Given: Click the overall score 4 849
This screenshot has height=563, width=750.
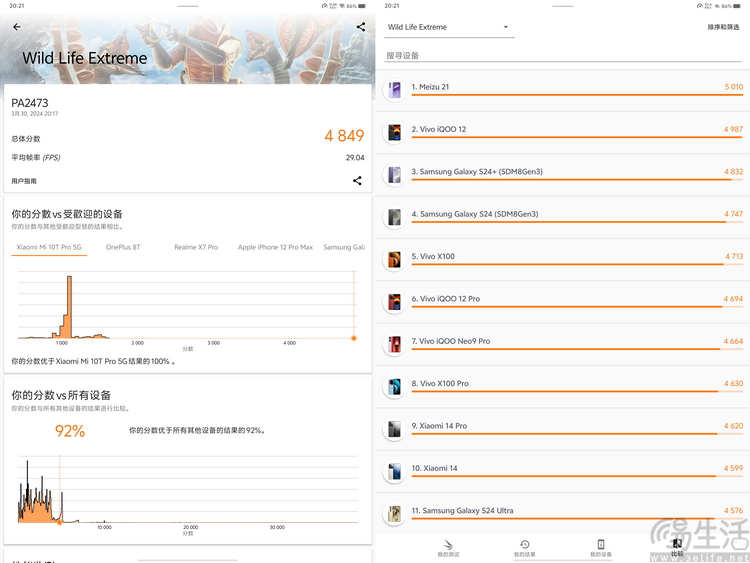Looking at the screenshot, I should [344, 135].
